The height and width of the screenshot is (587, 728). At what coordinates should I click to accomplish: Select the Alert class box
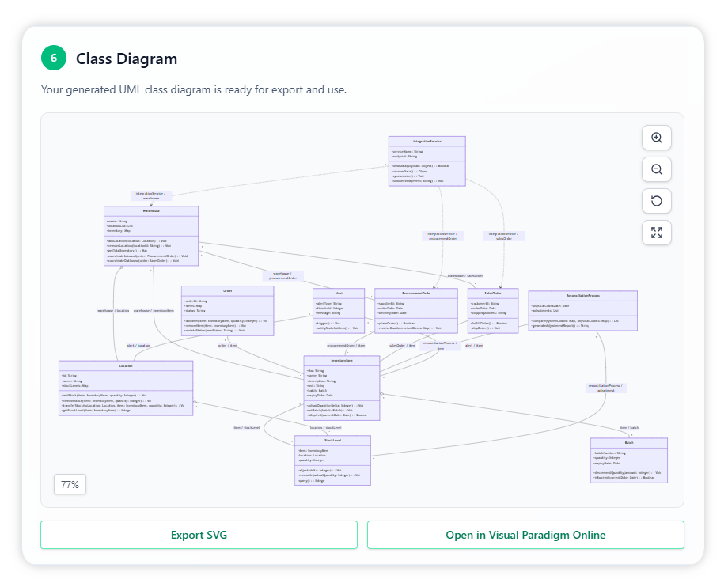click(x=338, y=309)
